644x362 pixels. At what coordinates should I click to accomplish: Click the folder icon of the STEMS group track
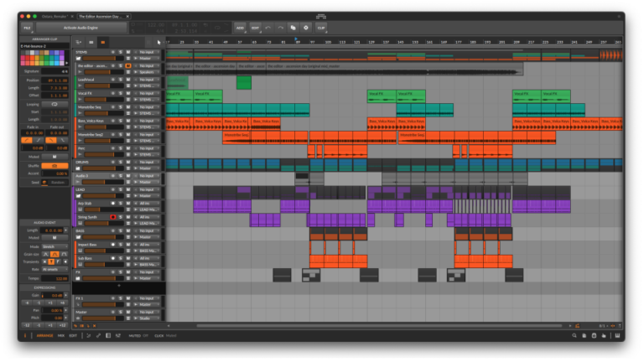click(x=79, y=59)
